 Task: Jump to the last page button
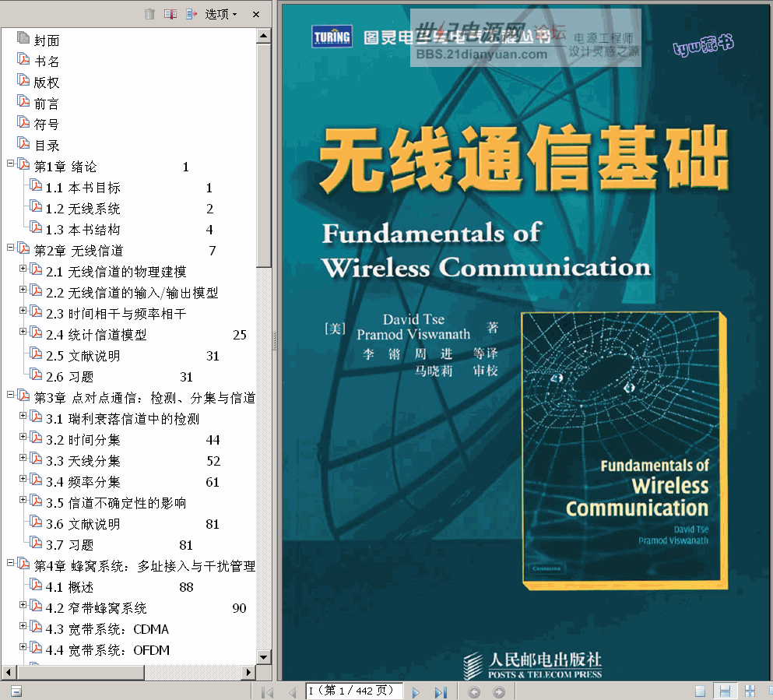tap(440, 691)
